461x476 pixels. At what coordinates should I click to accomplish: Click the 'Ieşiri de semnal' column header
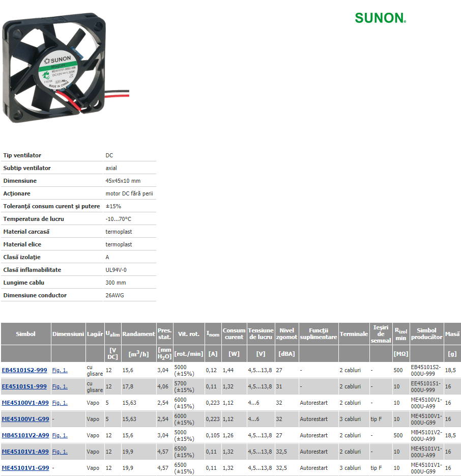click(381, 334)
